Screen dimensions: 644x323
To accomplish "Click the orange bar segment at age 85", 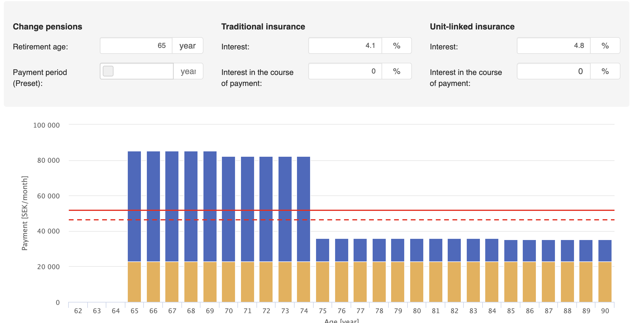I will [x=511, y=282].
